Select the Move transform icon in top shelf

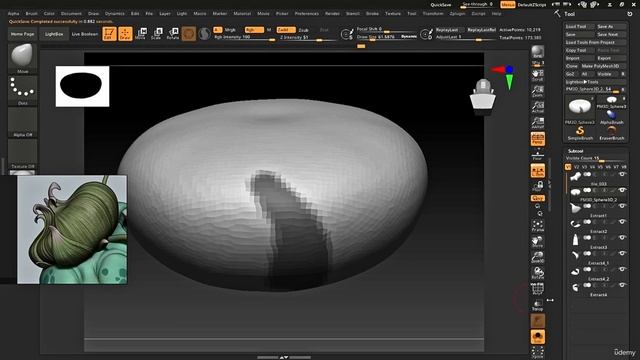click(140, 34)
